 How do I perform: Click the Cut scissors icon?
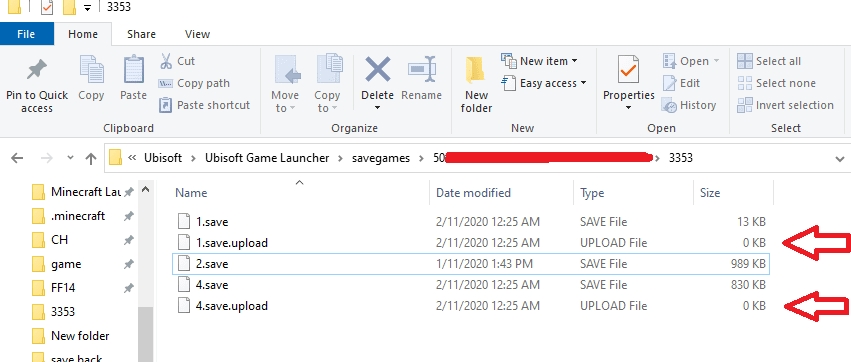166,60
